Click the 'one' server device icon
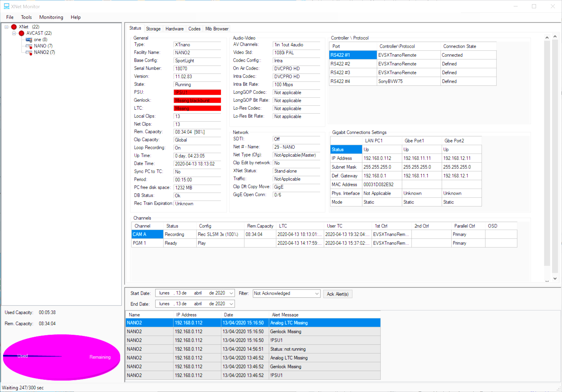562x392 pixels. coord(29,40)
